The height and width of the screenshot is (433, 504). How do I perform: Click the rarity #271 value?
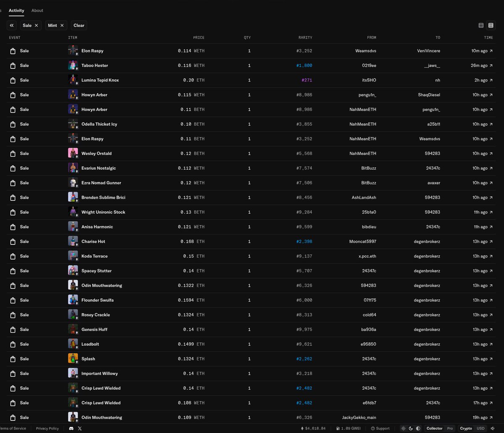click(307, 80)
